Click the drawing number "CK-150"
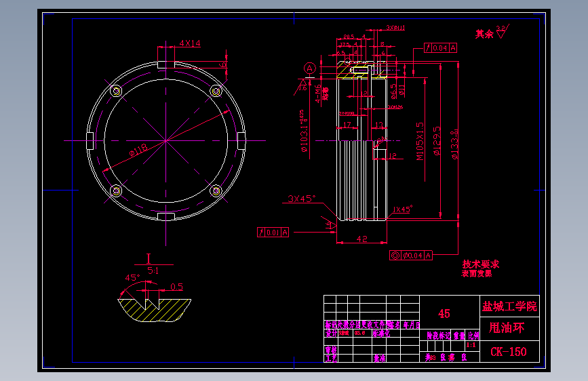Screen dimensions: 588x381 509,352
